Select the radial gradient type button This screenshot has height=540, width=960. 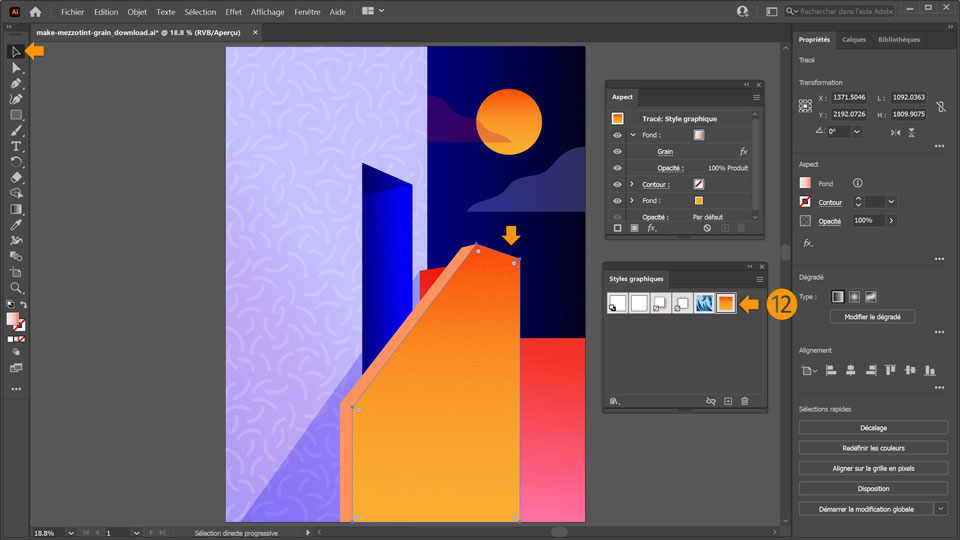[854, 297]
